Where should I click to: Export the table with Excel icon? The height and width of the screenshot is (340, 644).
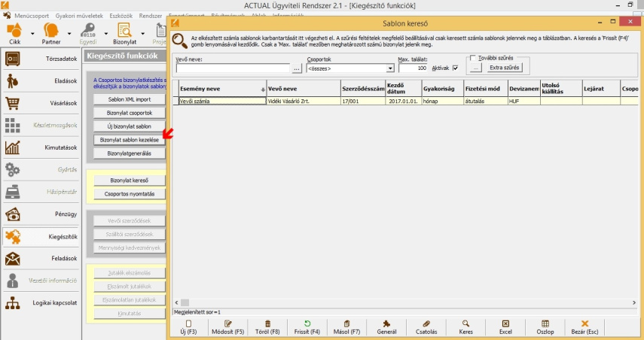click(x=505, y=326)
